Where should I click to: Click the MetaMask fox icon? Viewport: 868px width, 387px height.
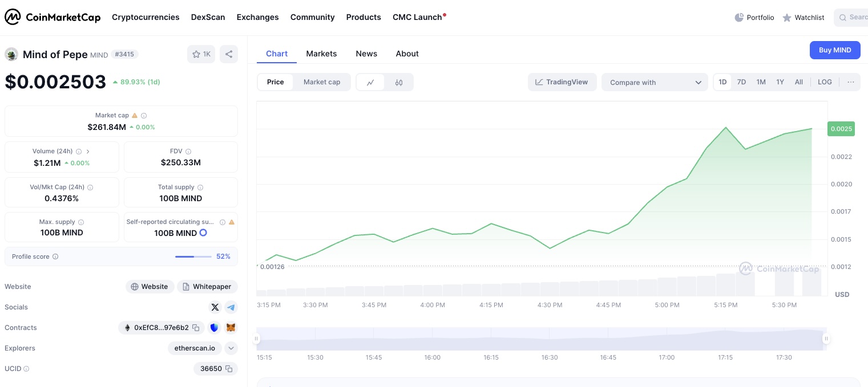pos(231,328)
